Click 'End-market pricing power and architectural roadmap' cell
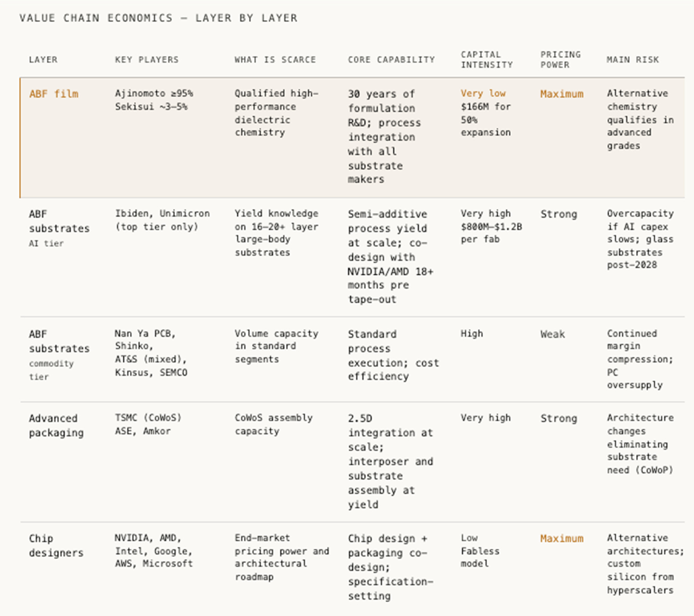This screenshot has width=694, height=616. coord(282,557)
